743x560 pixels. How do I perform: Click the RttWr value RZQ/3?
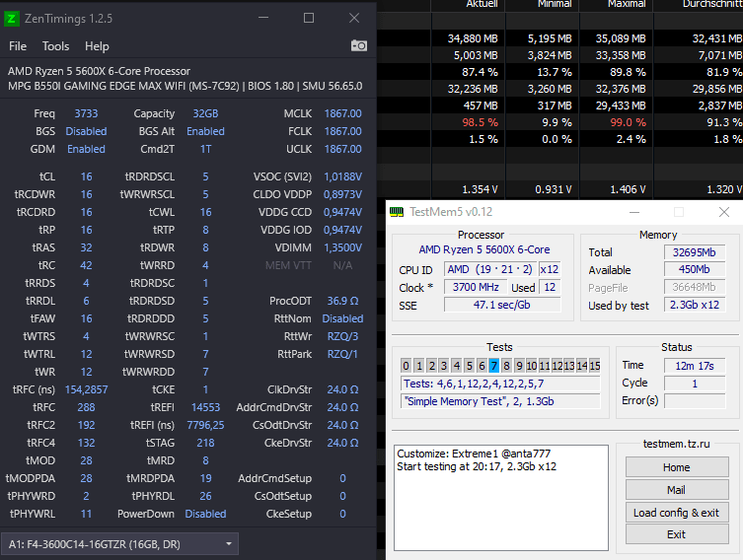342,336
